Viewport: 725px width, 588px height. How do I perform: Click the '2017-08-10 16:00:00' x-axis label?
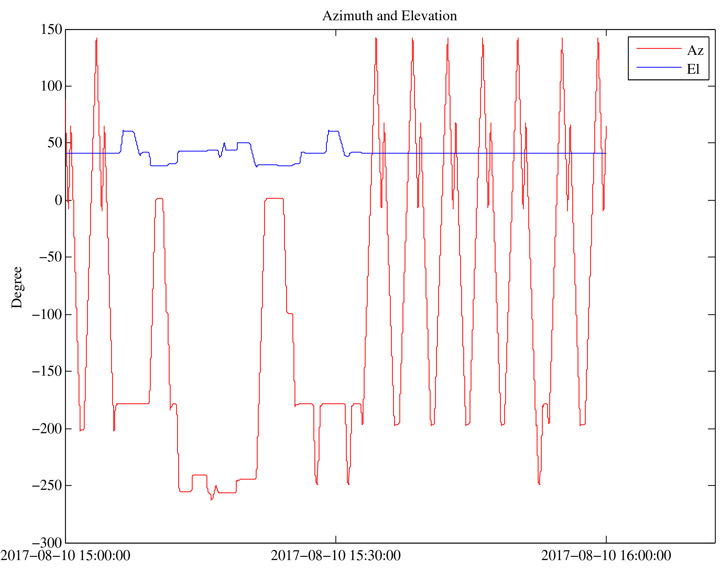606,556
